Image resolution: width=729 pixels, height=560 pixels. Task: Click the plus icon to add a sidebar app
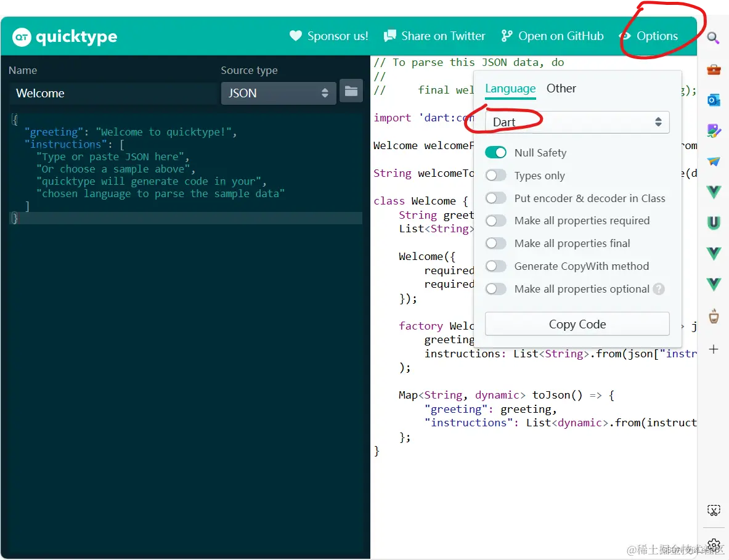click(714, 349)
